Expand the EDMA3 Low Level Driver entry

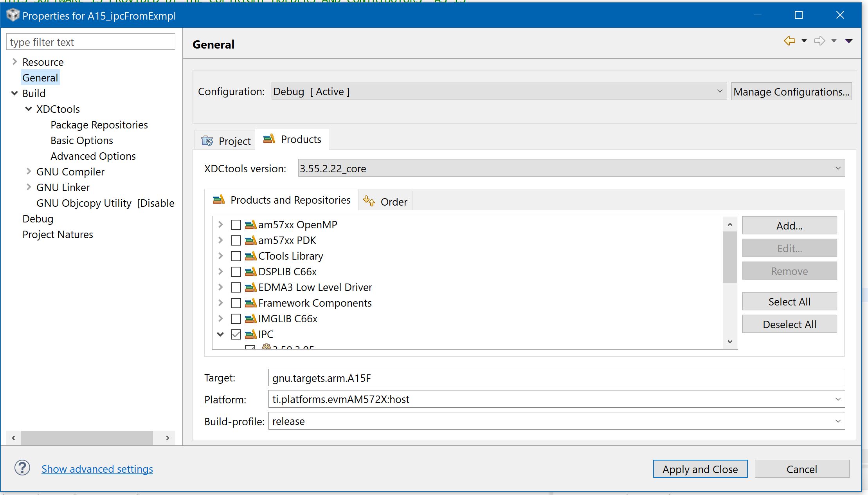[221, 287]
